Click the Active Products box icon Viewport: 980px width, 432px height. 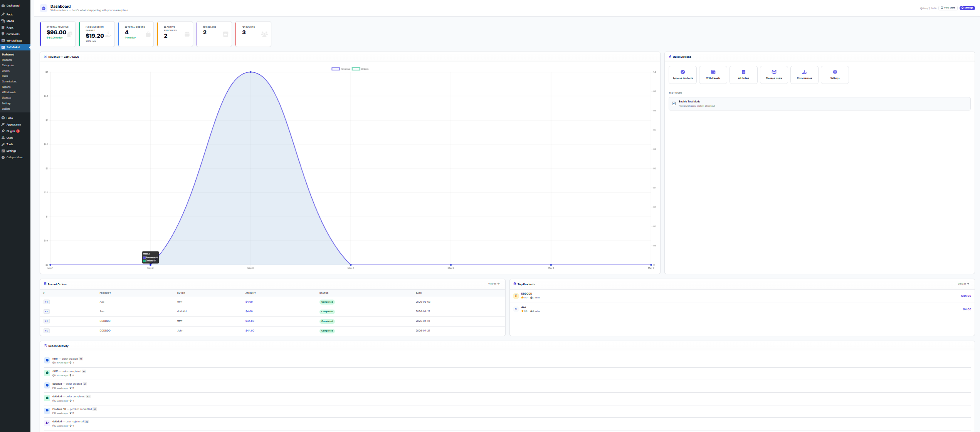(187, 34)
